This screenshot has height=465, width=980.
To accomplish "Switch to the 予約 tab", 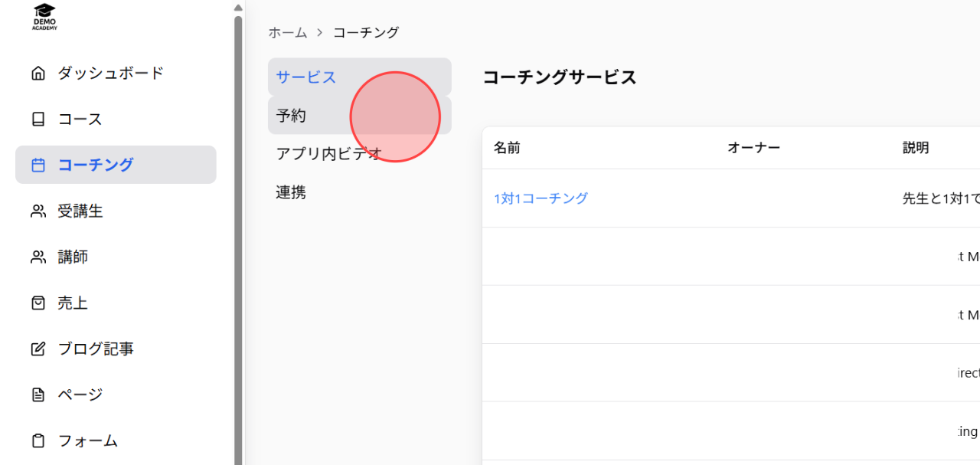I will tap(360, 115).
